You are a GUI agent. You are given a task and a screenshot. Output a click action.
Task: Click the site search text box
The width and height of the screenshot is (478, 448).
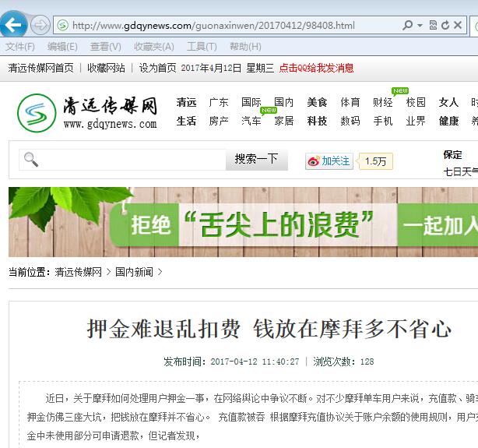(x=122, y=160)
